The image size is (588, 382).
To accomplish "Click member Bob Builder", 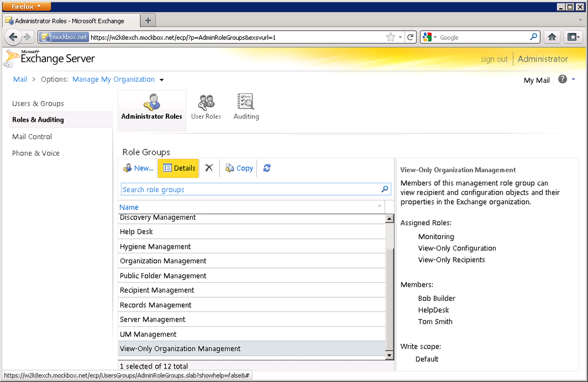I will [x=436, y=299].
